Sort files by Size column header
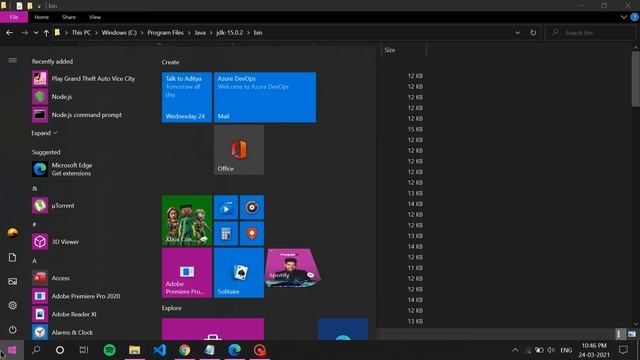Viewport: 640px width, 360px height. click(403, 50)
